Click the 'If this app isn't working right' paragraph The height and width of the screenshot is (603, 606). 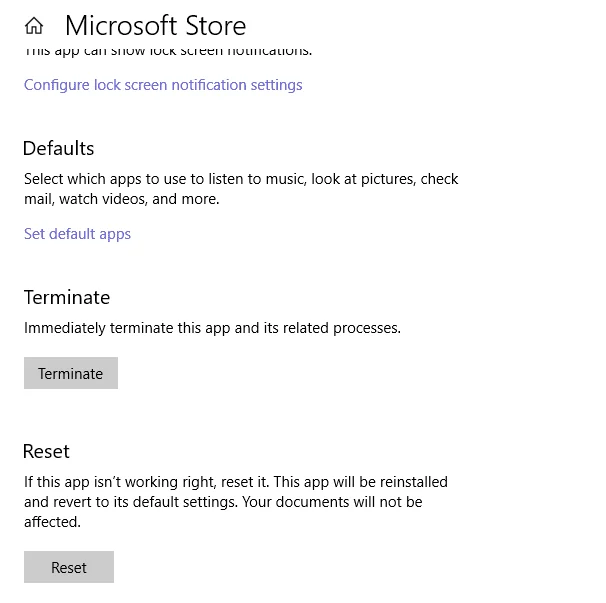(236, 502)
